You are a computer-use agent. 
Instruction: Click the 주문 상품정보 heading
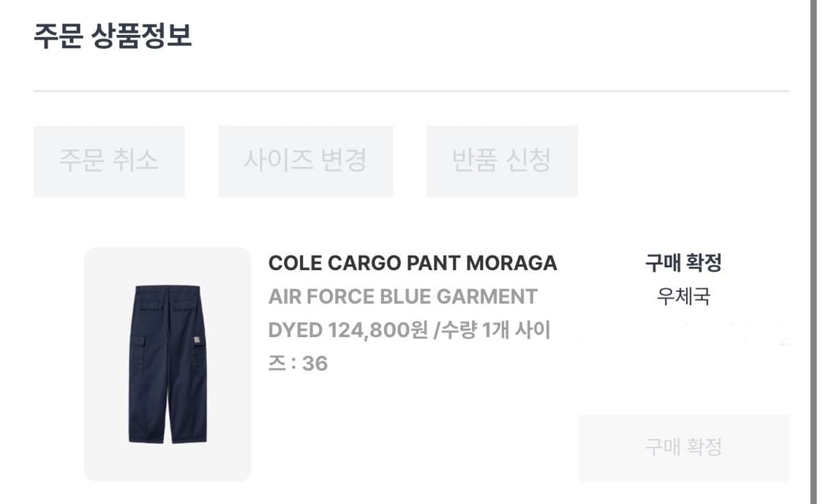113,36
